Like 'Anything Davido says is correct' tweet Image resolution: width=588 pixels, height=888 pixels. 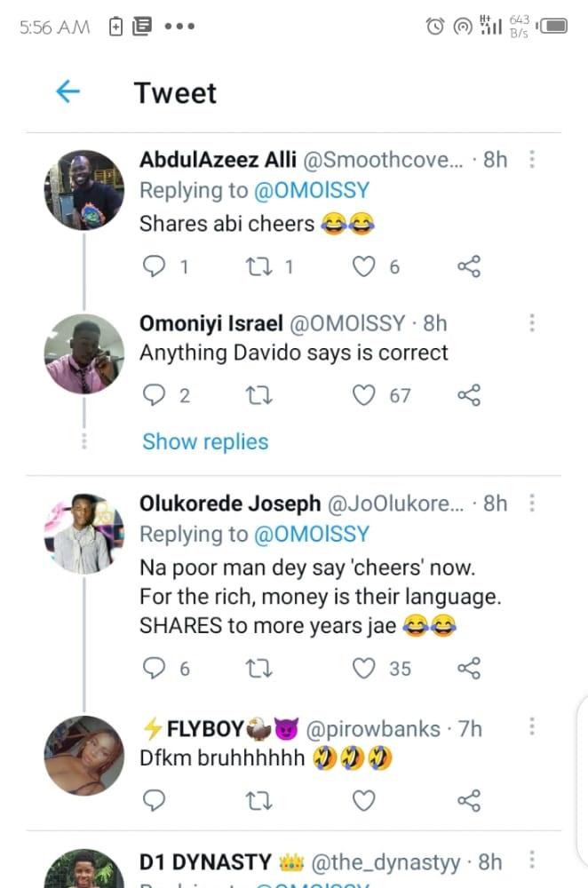[364, 395]
